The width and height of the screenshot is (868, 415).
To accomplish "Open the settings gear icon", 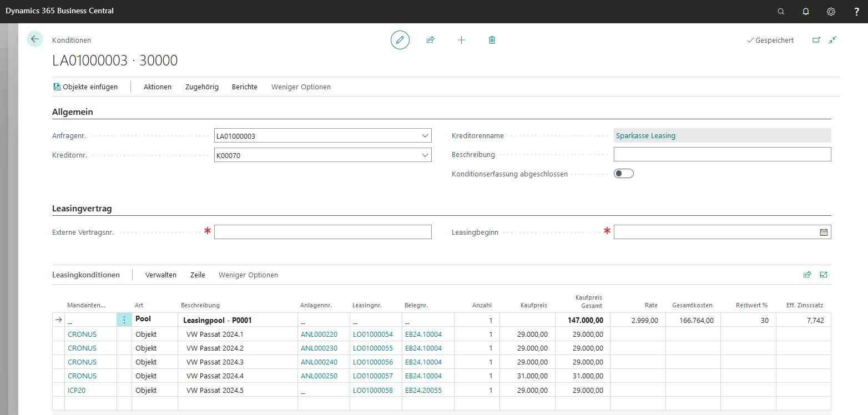I will (x=831, y=11).
